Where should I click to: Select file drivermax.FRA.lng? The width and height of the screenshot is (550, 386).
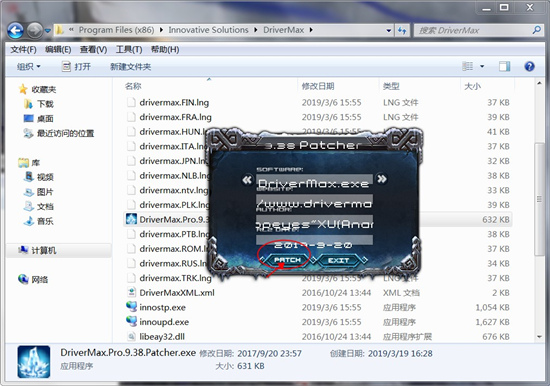click(175, 117)
